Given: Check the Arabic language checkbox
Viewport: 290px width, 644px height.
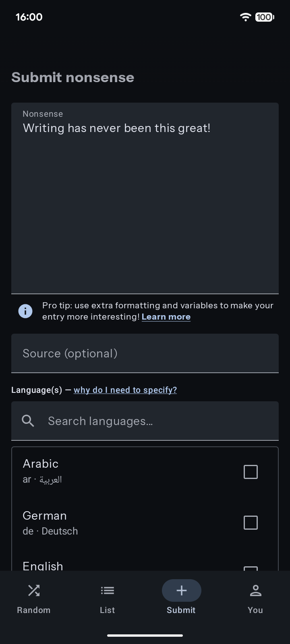Looking at the screenshot, I should point(251,472).
